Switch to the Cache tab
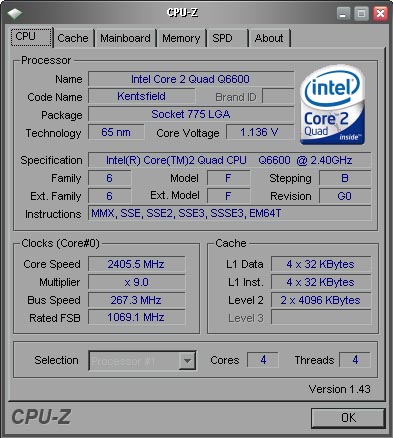 coord(73,38)
